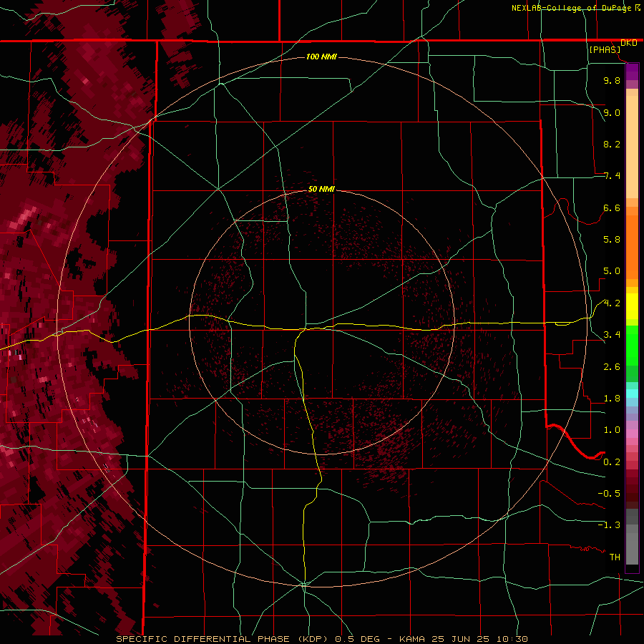
Task: Click the 5.0 color scale value
Action: 612,271
